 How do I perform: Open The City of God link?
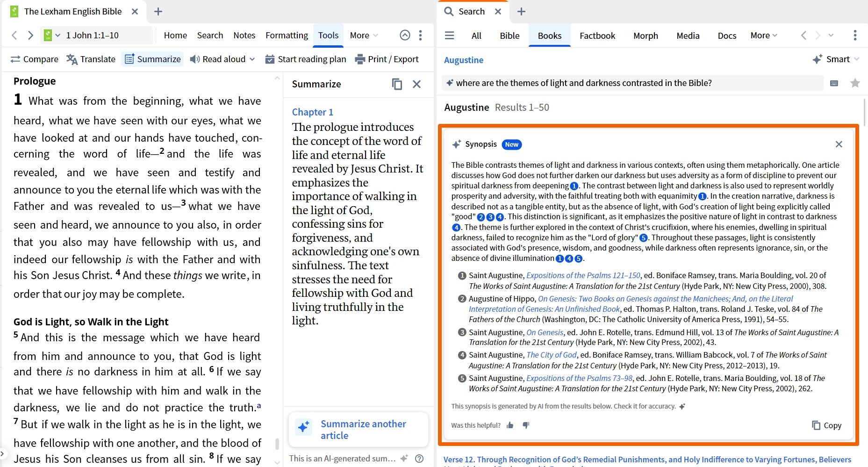click(x=552, y=355)
